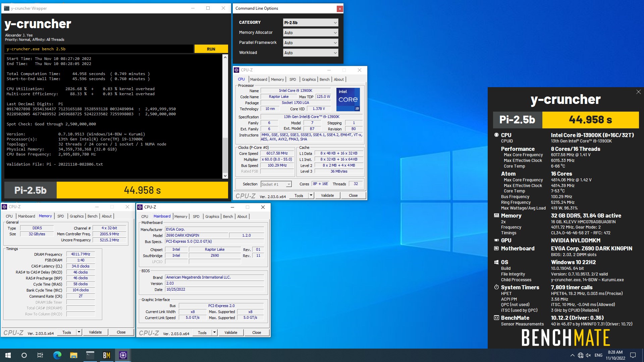This screenshot has width=644, height=362.
Task: Open the Workload dropdown
Action: [311, 53]
